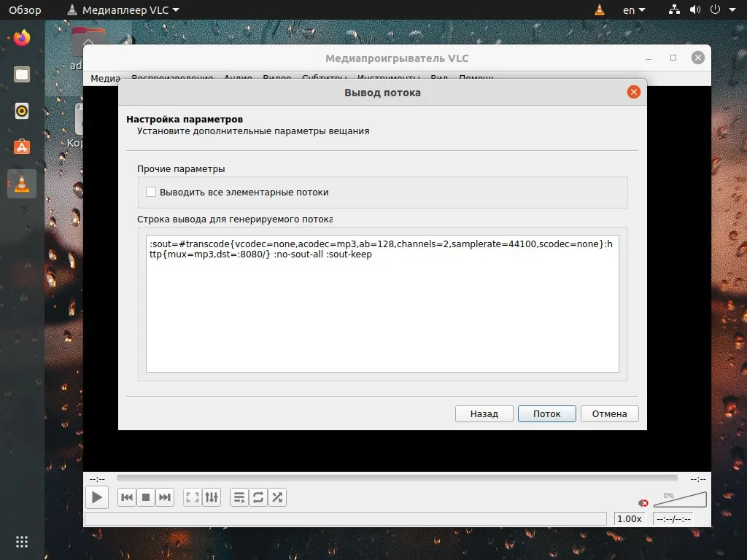This screenshot has width=747, height=560.
Task: Open extended settings equalizer panel
Action: pos(212,497)
